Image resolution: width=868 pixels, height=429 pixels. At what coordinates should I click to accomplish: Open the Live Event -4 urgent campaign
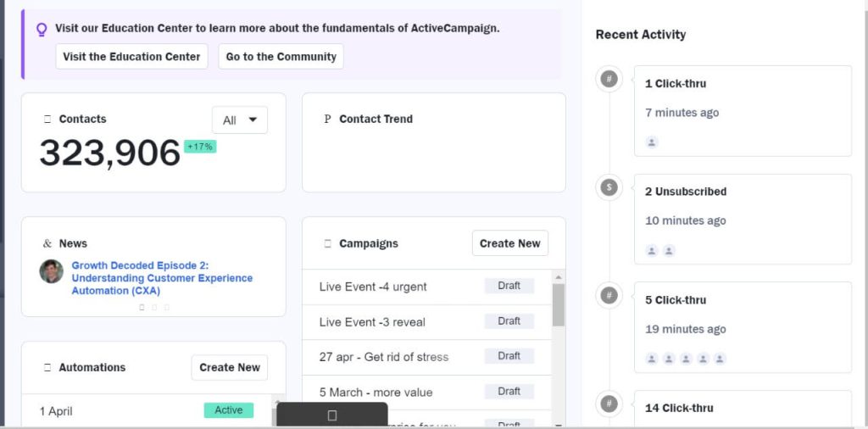click(373, 287)
